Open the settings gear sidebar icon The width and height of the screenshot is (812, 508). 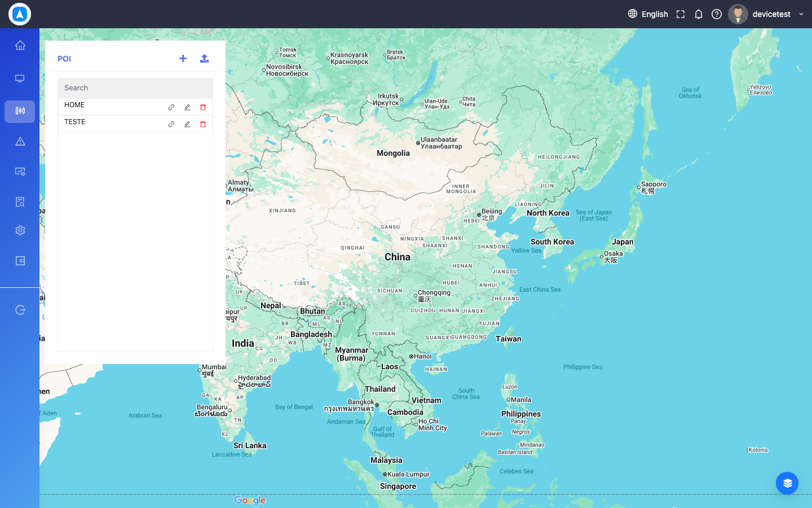coord(20,230)
